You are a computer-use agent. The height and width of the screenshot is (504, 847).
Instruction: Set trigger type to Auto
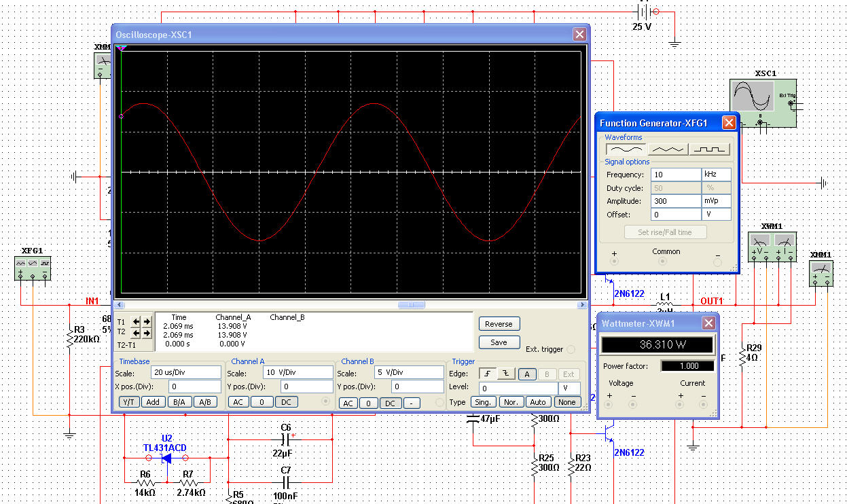click(x=539, y=402)
